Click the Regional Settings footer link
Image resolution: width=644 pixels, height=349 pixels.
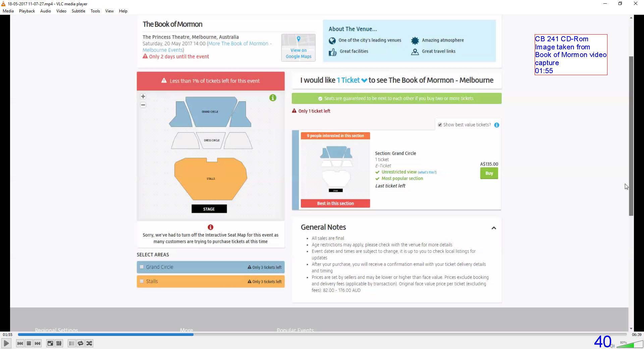56,330
